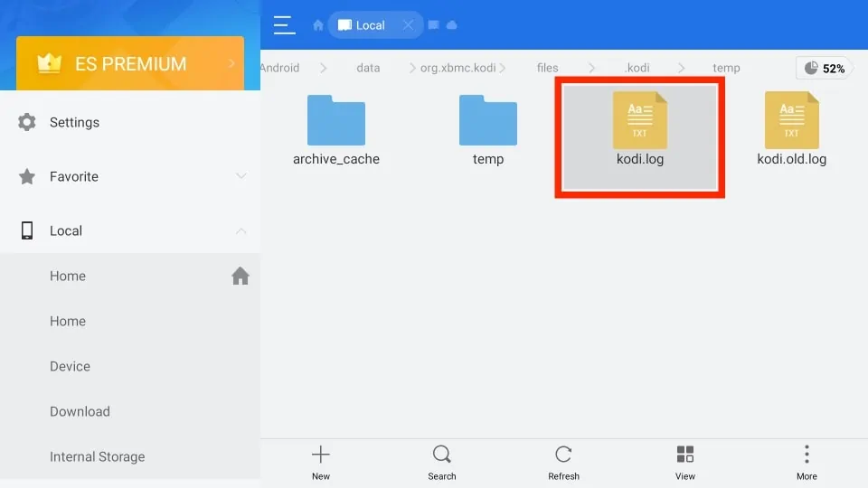The width and height of the screenshot is (868, 488).
Task: Navigate to files in breadcrumb path
Action: 548,68
